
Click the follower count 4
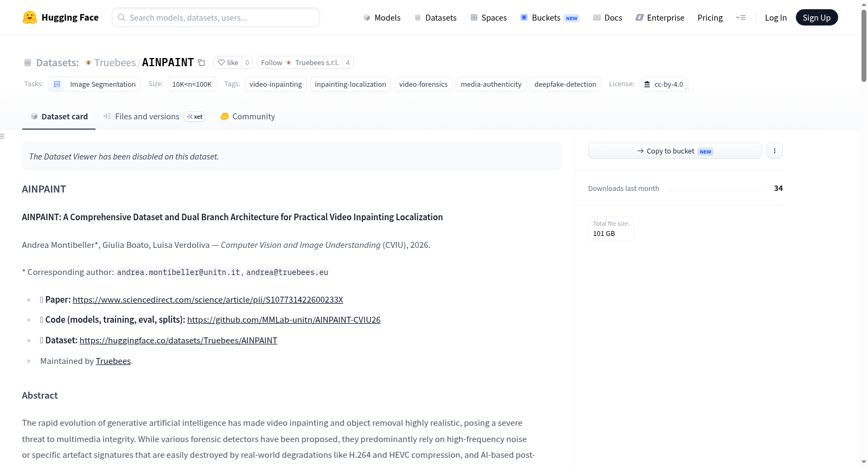click(348, 62)
